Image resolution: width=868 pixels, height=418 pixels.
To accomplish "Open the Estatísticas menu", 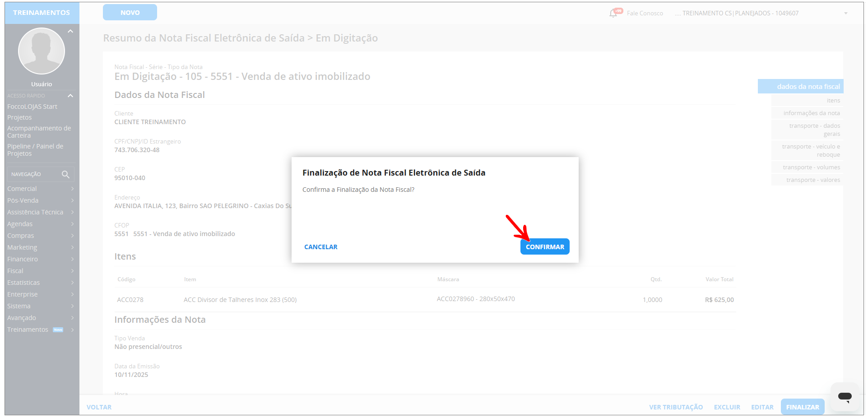I will coord(41,283).
